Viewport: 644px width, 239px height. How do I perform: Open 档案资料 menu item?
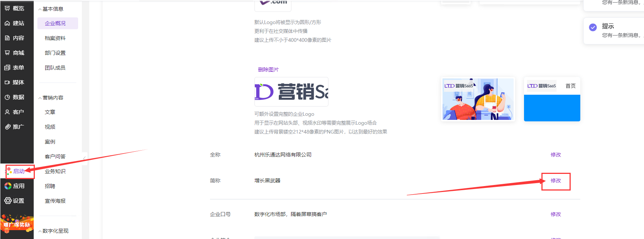(55, 38)
